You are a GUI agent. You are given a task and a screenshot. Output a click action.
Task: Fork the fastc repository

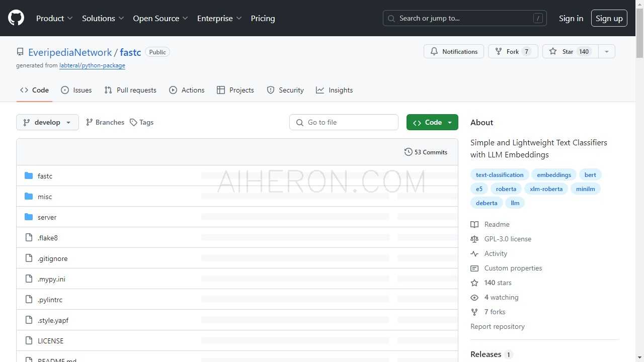(x=513, y=52)
